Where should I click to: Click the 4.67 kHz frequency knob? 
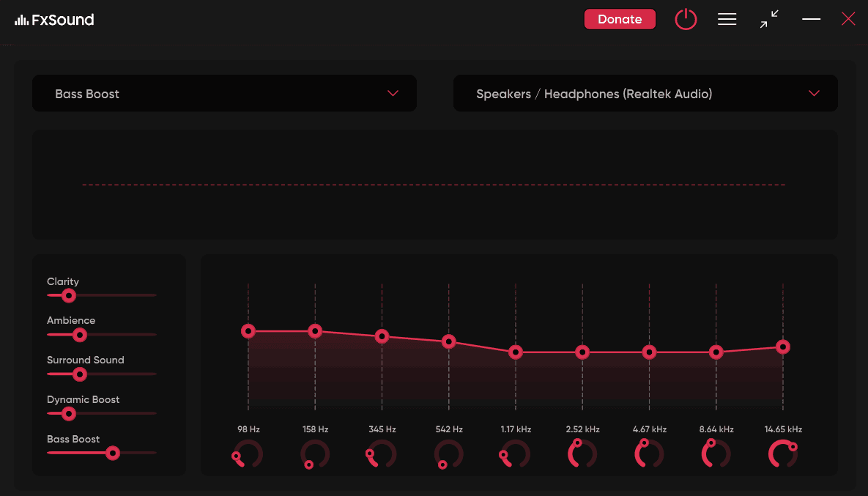(649, 454)
